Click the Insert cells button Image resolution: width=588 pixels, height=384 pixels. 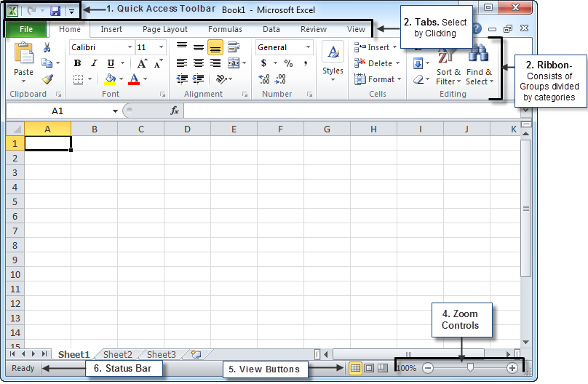[376, 47]
